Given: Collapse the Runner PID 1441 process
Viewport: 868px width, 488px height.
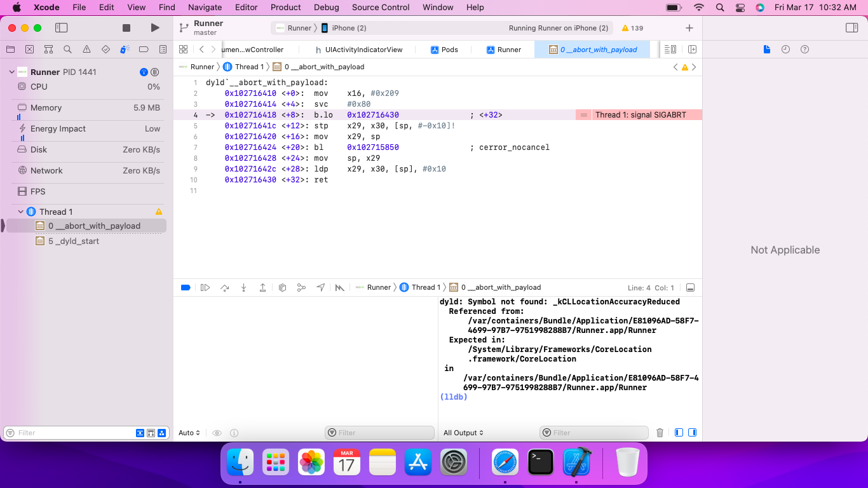Looking at the screenshot, I should (x=11, y=72).
